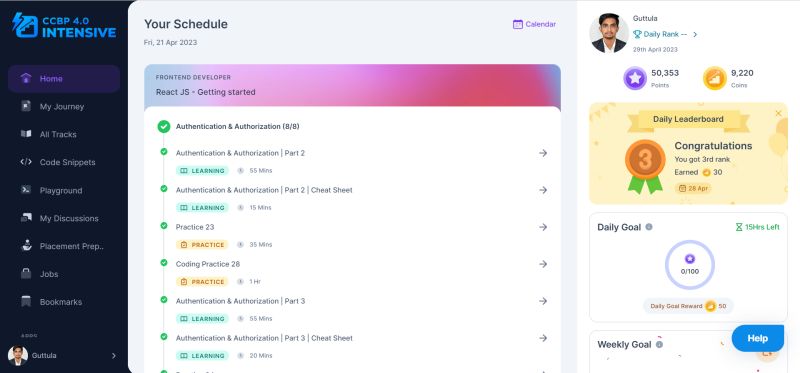Click the completed checkmark beside Practice 23
The height and width of the screenshot is (373, 800).
click(x=164, y=226)
